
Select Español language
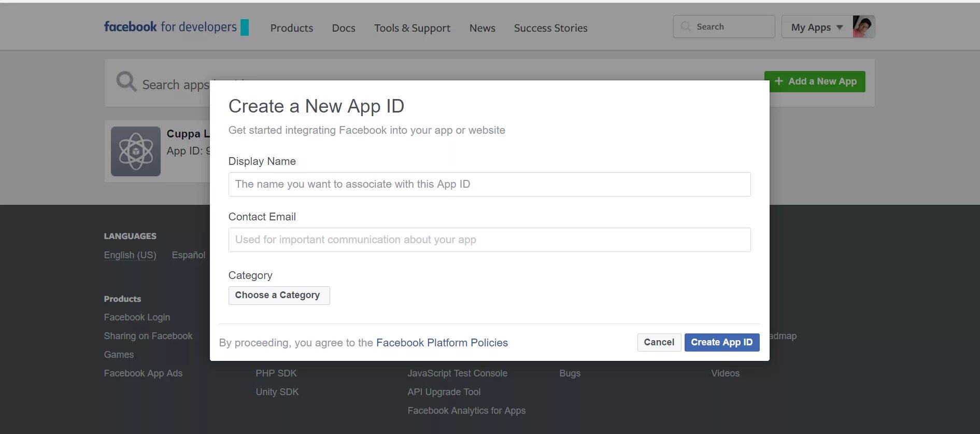pos(189,255)
